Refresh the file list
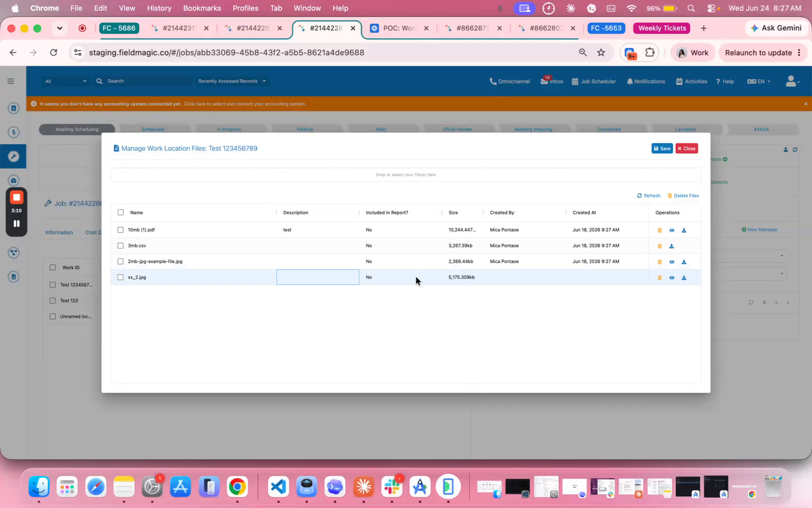This screenshot has height=508, width=812. pos(648,196)
